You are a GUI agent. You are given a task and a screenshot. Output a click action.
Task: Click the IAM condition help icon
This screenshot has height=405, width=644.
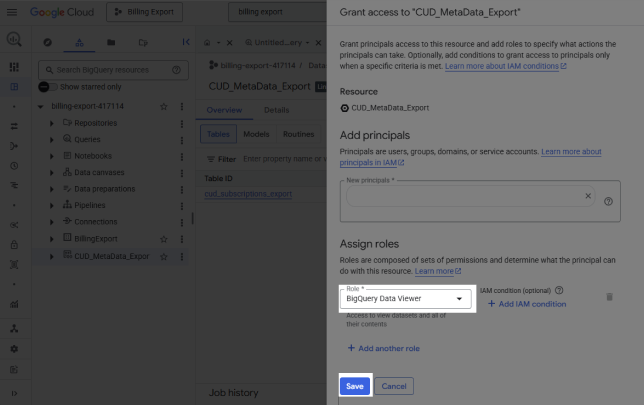click(x=560, y=290)
